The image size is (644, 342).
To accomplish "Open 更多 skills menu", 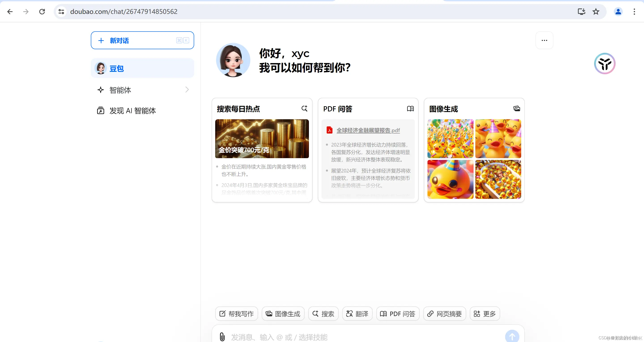I will (x=485, y=314).
